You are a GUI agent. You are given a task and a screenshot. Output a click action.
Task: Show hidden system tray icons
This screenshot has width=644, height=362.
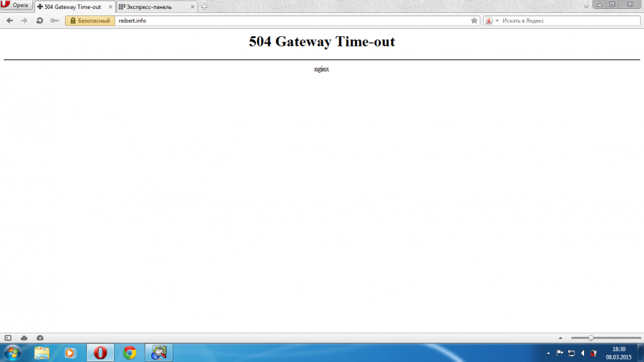point(548,353)
